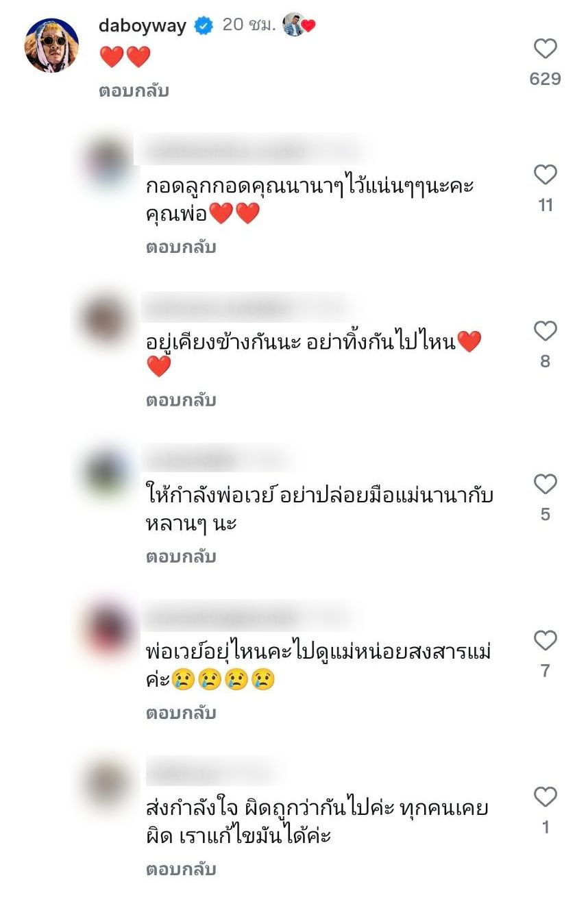Reply to the last comment
The image size is (588, 904).
coord(181,869)
